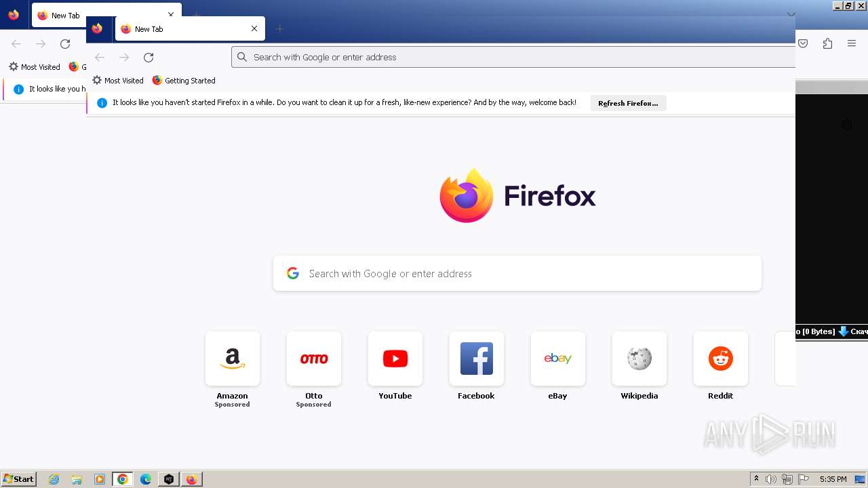This screenshot has width=868, height=488.
Task: Switch to Google Chrome in the taskbar
Action: tap(123, 479)
